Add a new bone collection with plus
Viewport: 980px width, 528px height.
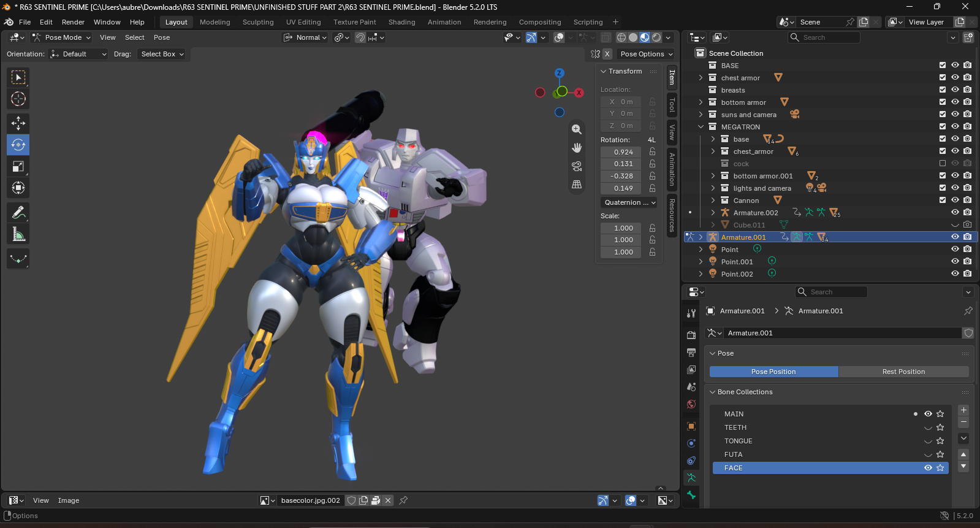coord(963,410)
